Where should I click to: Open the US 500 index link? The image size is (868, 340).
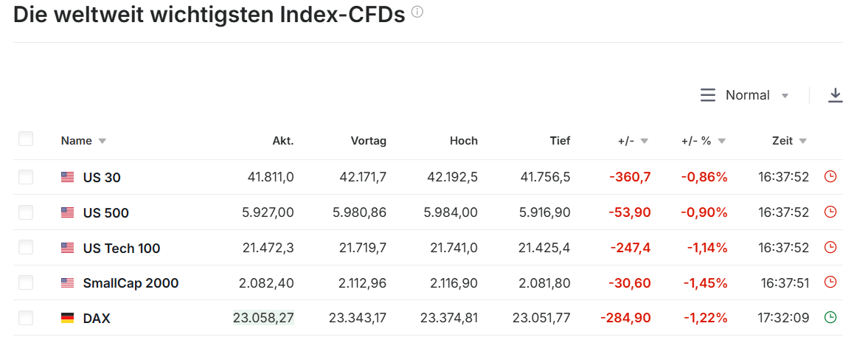tap(105, 213)
